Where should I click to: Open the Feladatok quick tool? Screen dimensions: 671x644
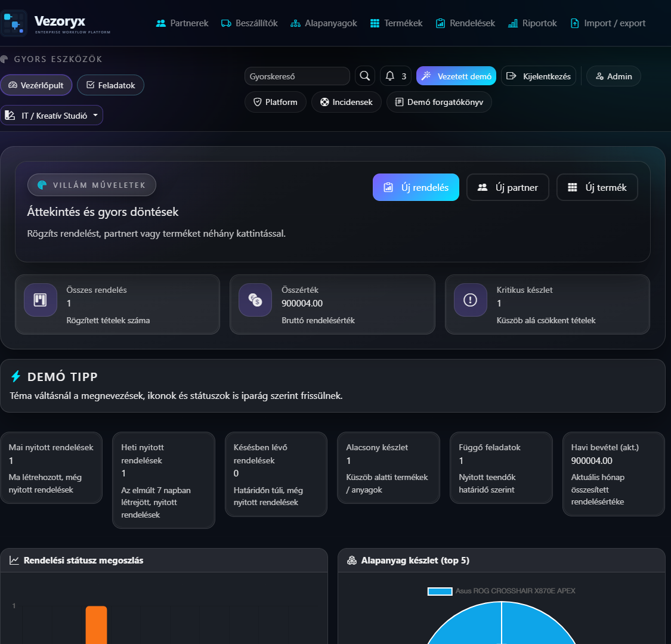(110, 85)
